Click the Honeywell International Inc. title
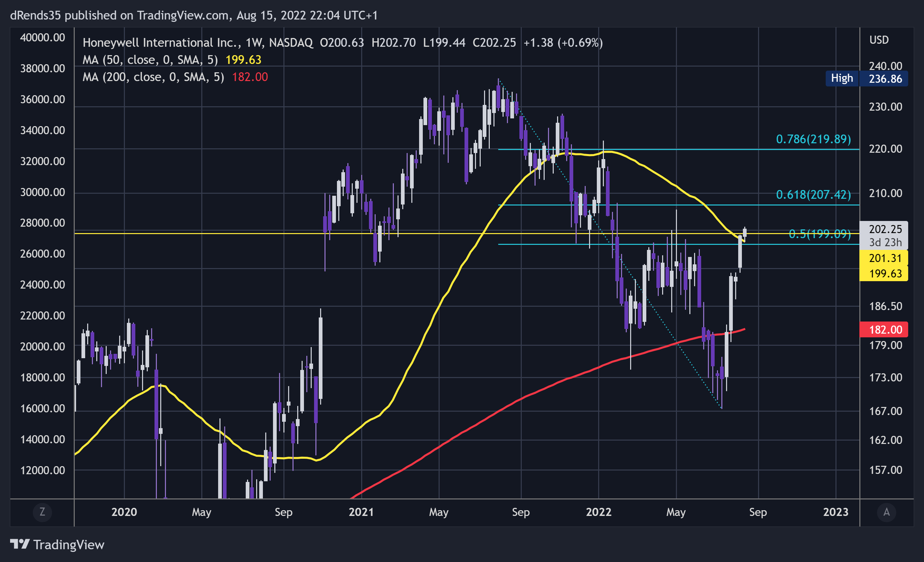The width and height of the screenshot is (924, 562). click(x=161, y=42)
